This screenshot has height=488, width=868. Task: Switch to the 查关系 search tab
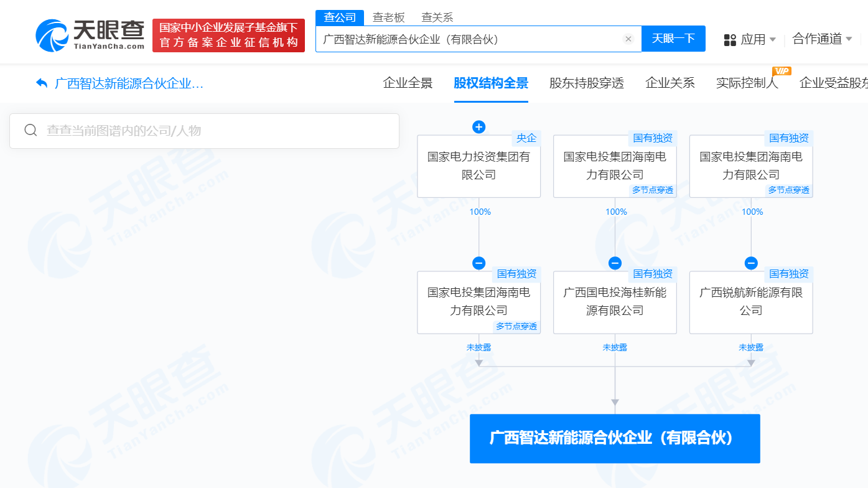437,17
